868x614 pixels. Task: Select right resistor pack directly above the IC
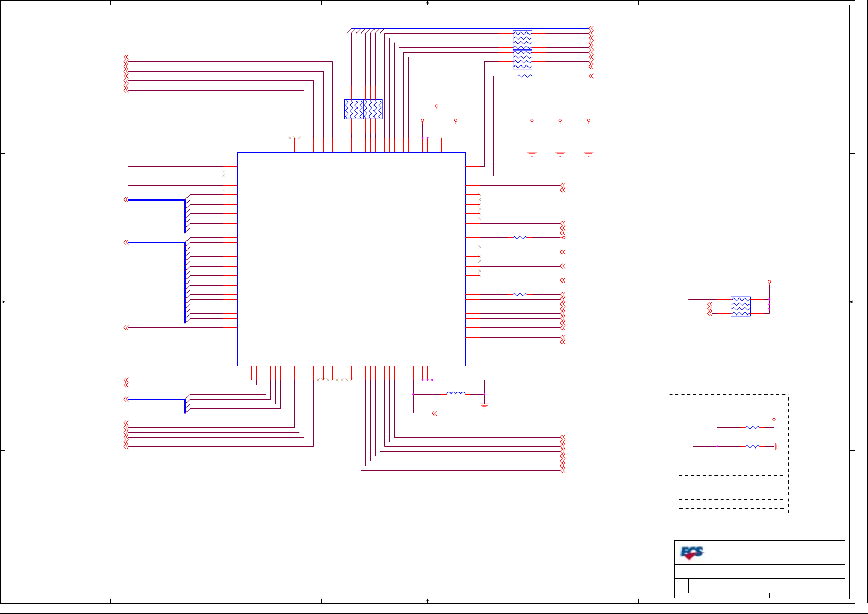click(373, 109)
